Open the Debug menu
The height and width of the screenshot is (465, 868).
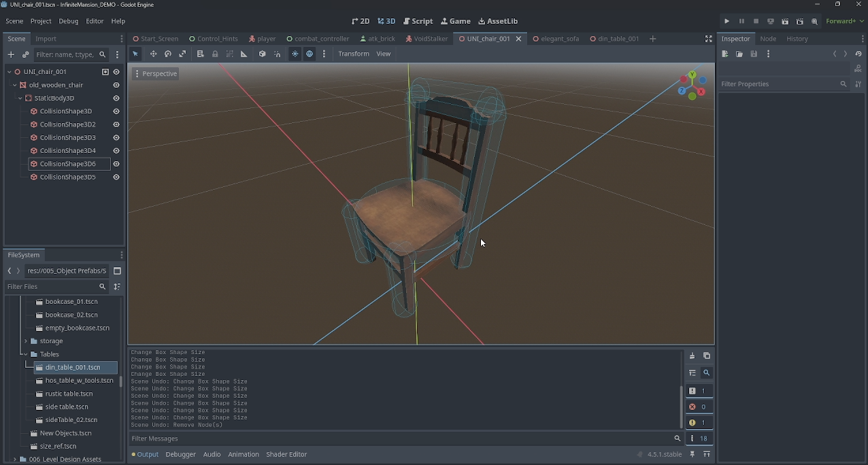click(69, 21)
